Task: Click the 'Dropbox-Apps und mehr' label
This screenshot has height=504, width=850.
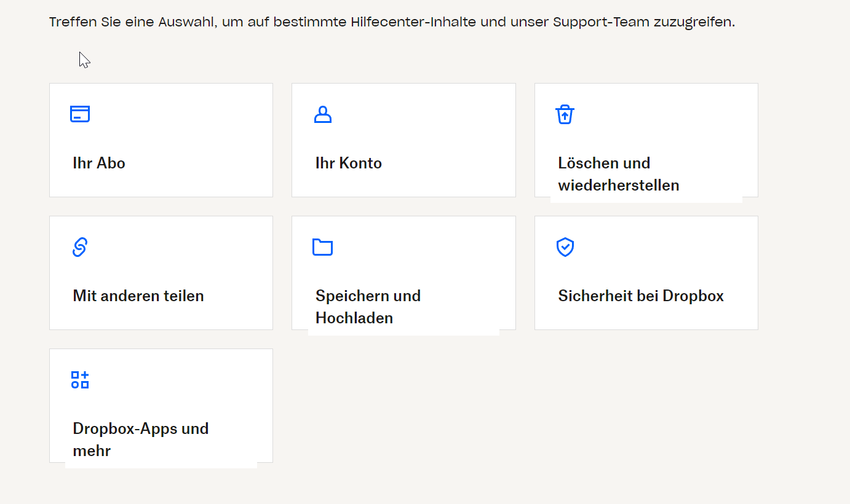Action: coord(141,439)
